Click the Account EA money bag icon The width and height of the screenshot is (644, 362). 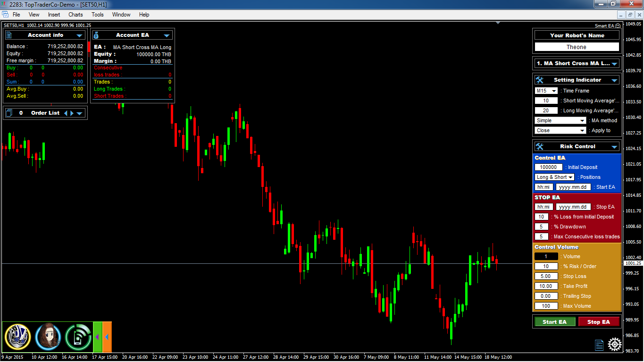tap(96, 35)
